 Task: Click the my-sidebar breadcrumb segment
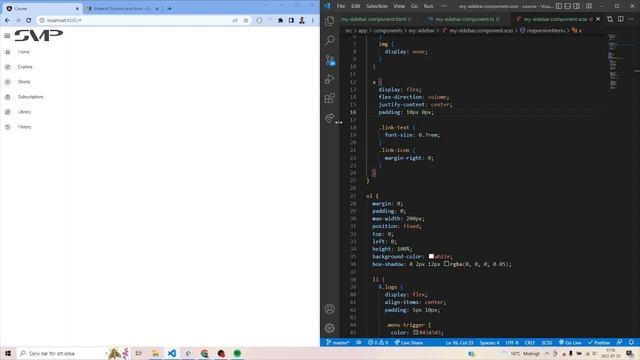point(421,31)
